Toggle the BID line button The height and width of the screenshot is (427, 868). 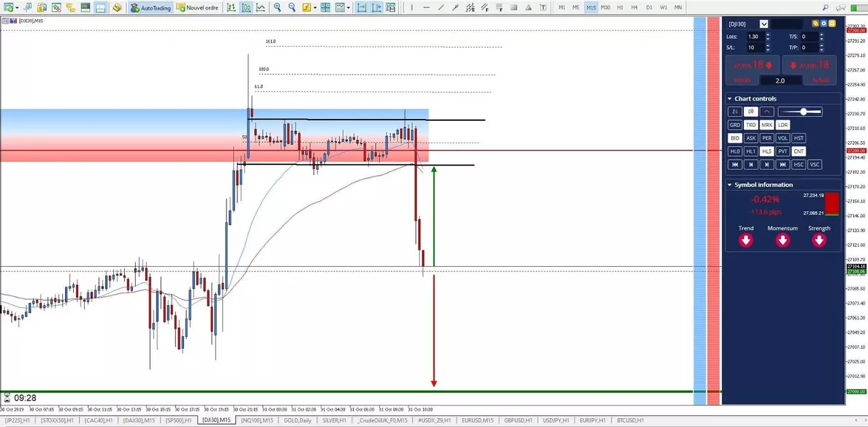(x=734, y=138)
